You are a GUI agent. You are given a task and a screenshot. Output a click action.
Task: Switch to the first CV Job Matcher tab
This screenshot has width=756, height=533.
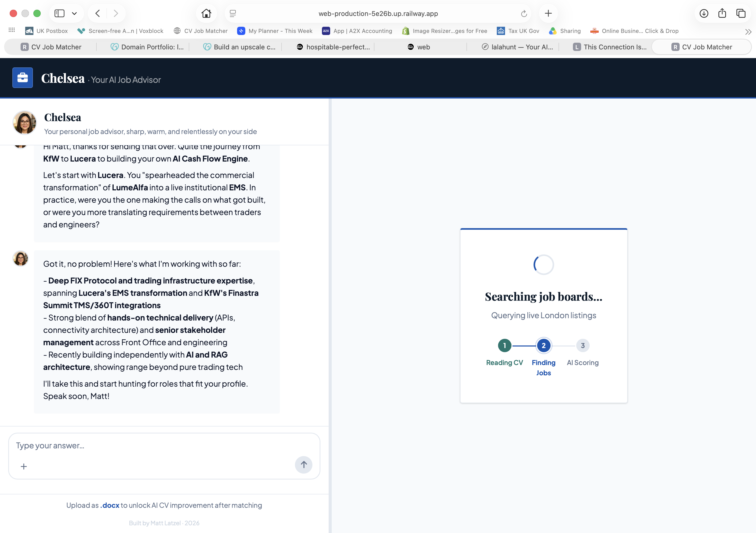(51, 47)
